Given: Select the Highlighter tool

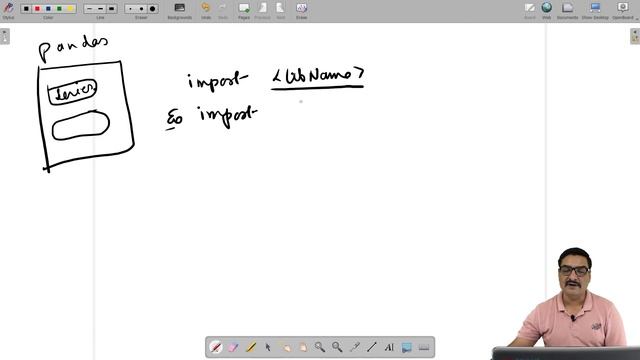Looking at the screenshot, I should click(251, 347).
